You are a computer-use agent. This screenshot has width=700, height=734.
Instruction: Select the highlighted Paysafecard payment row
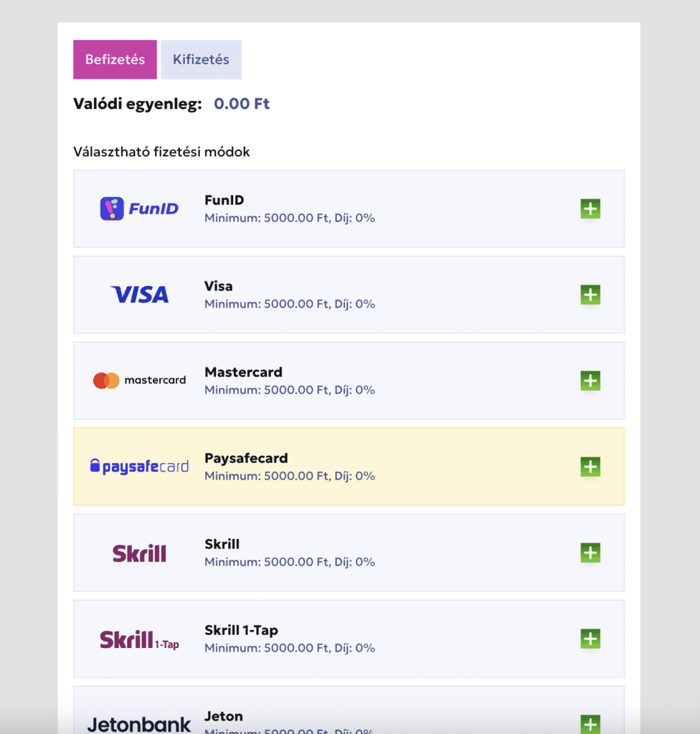349,467
